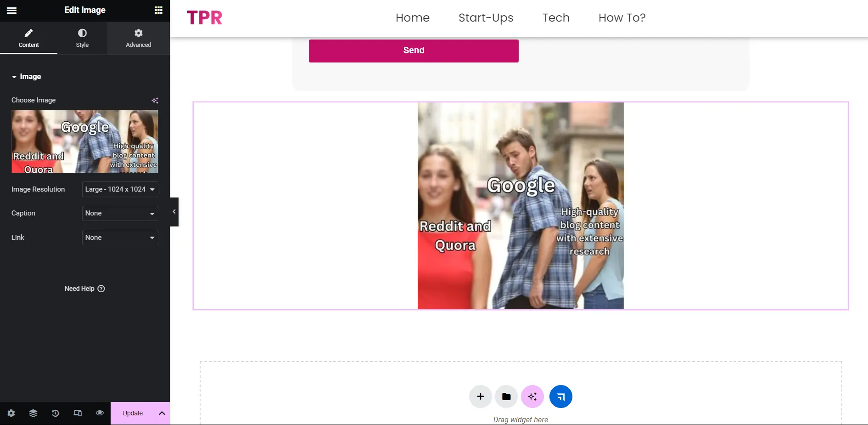Screen dimensions: 868x425
Task: Open the Home menu item
Action: pyautogui.click(x=413, y=18)
